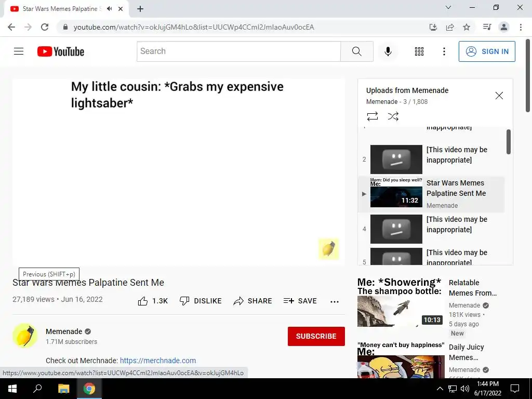Click the 1.71M subscribers text
The height and width of the screenshot is (399, 532).
(x=71, y=342)
